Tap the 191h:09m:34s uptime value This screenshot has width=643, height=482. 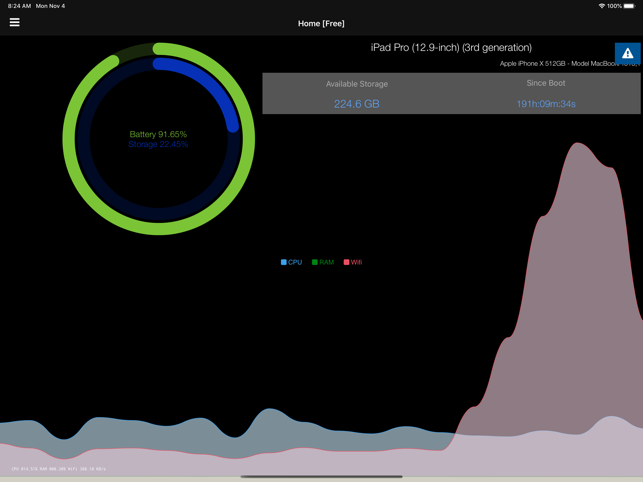(546, 103)
